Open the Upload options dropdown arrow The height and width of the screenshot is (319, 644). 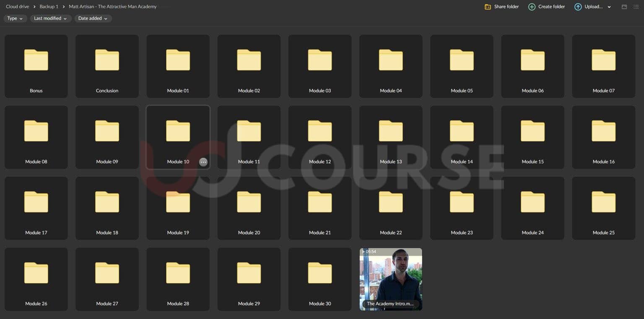point(609,7)
